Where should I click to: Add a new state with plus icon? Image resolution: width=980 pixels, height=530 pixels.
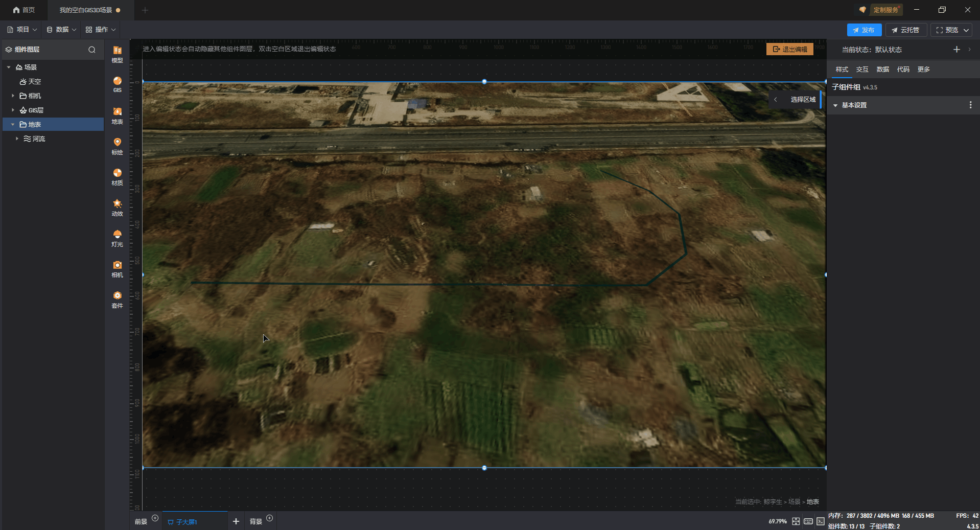[956, 50]
